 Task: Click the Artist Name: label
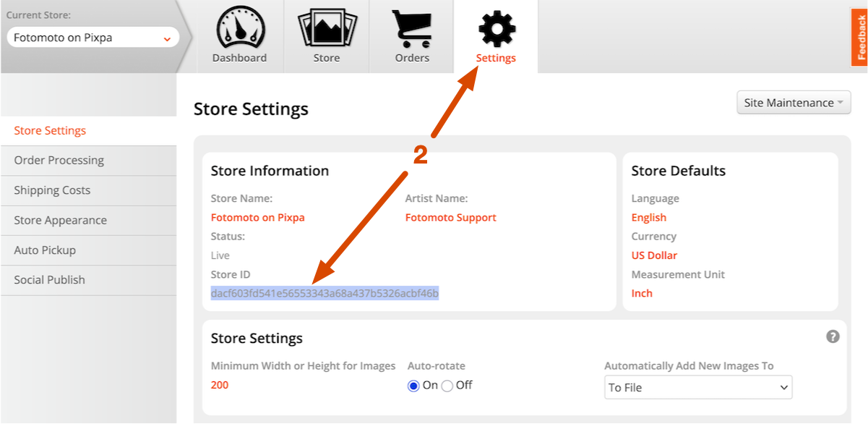click(x=437, y=198)
